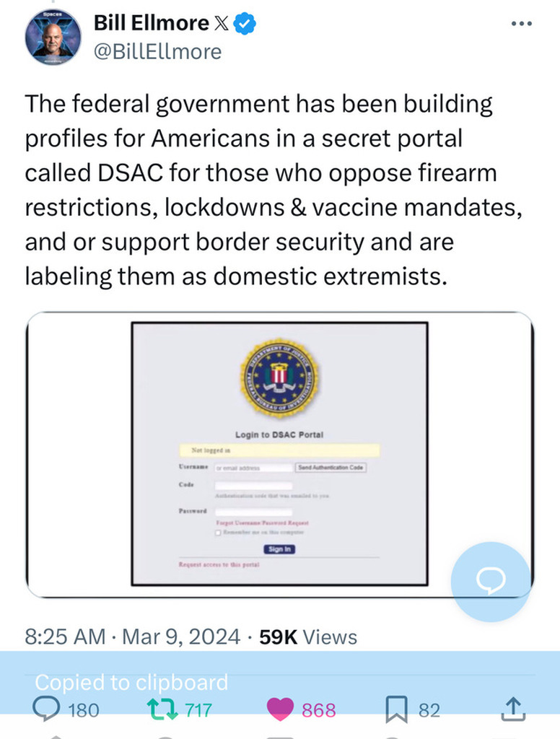Click the blue verified checkmark badge

[248, 23]
